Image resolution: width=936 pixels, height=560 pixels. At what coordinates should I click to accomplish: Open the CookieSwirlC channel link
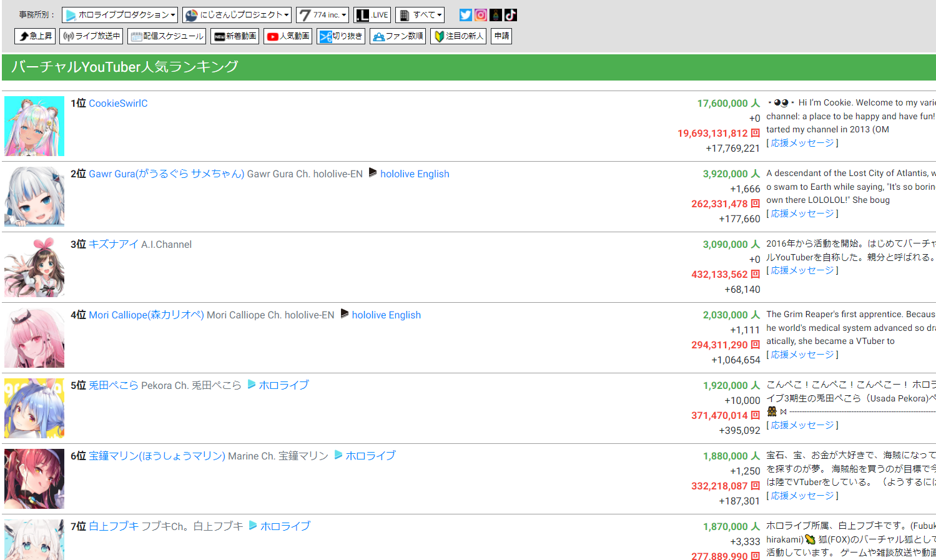[x=118, y=104]
